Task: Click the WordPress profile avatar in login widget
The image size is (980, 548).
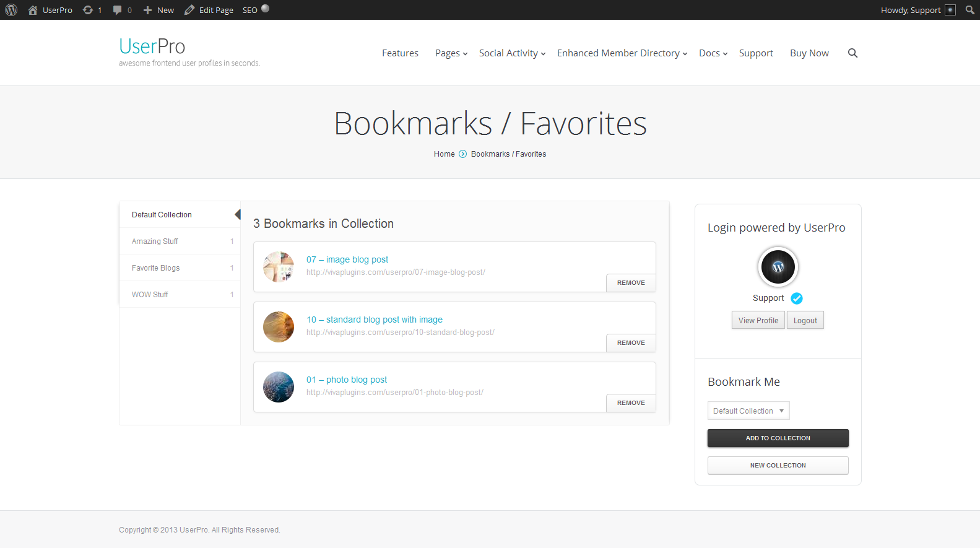Action: tap(778, 267)
